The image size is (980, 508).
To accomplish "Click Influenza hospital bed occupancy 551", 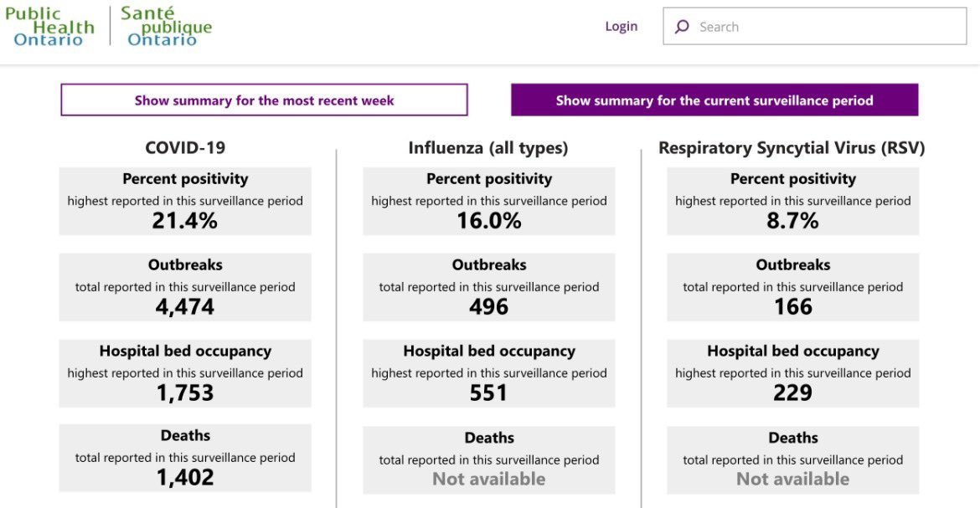I will click(x=489, y=393).
